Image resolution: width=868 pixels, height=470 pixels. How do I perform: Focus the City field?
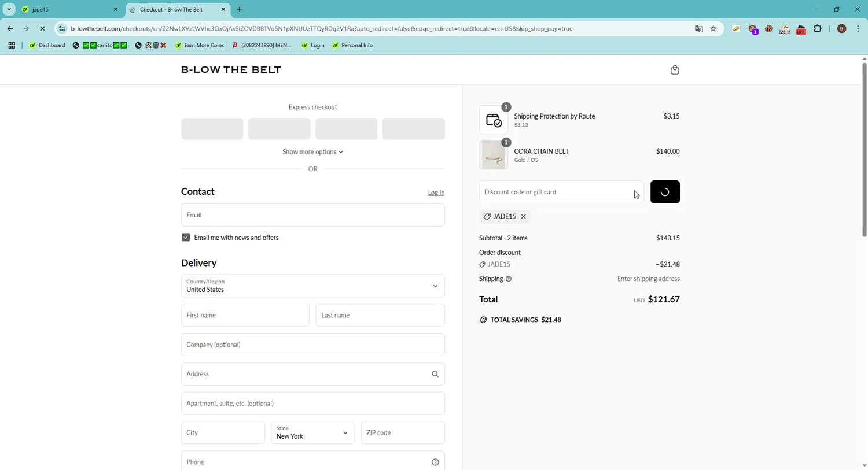223,433
